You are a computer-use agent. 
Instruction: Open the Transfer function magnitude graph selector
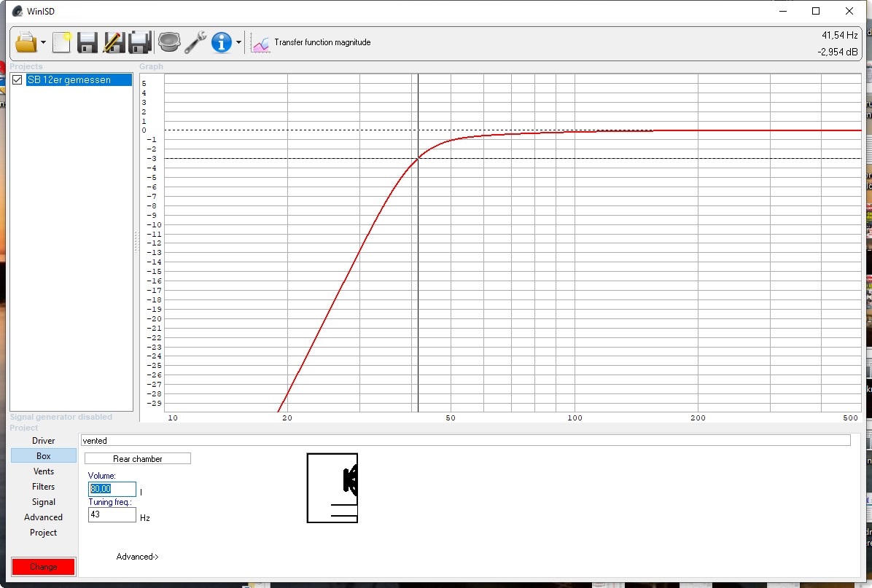[x=311, y=42]
